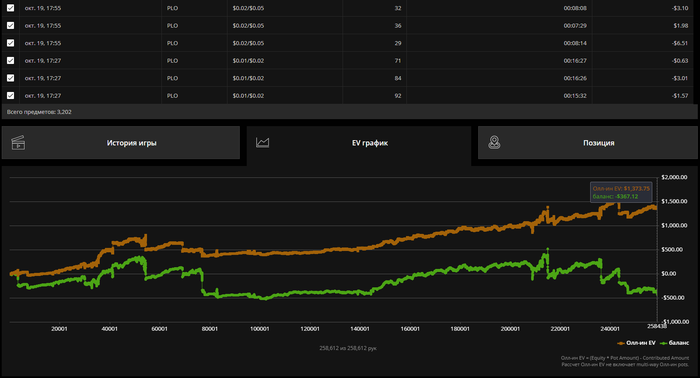This screenshot has width=700, height=378.
Task: Click the 258,612 из 258,612 рук caption
Action: pos(348,348)
